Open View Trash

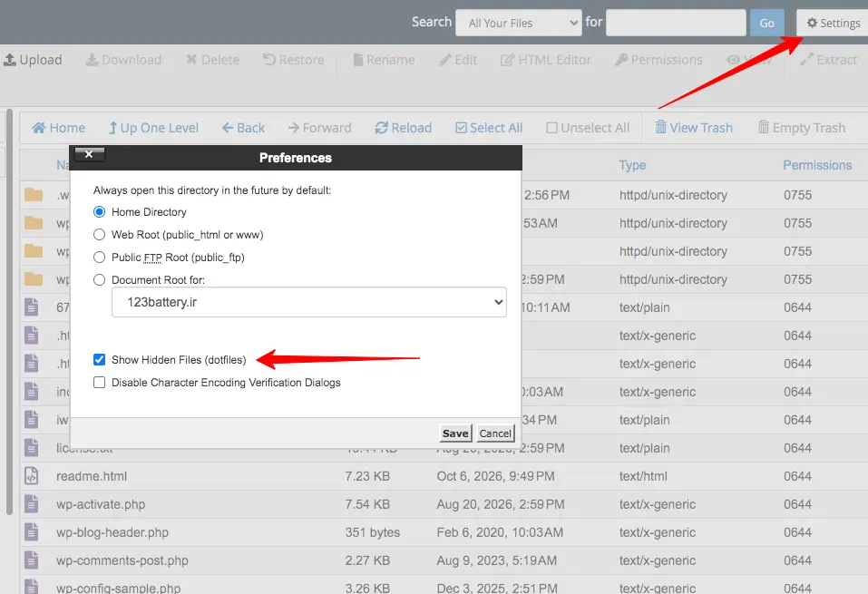694,128
